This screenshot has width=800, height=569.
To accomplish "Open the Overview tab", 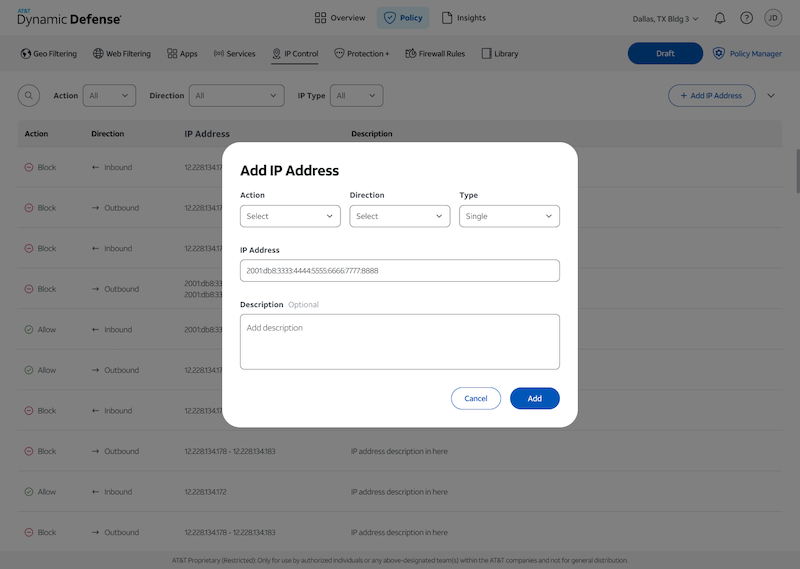I will coord(340,18).
